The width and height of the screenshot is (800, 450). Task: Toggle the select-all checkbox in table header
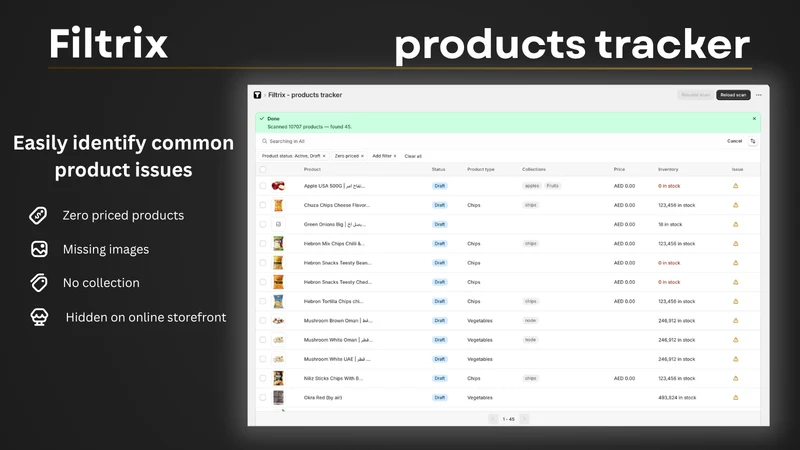pos(263,169)
